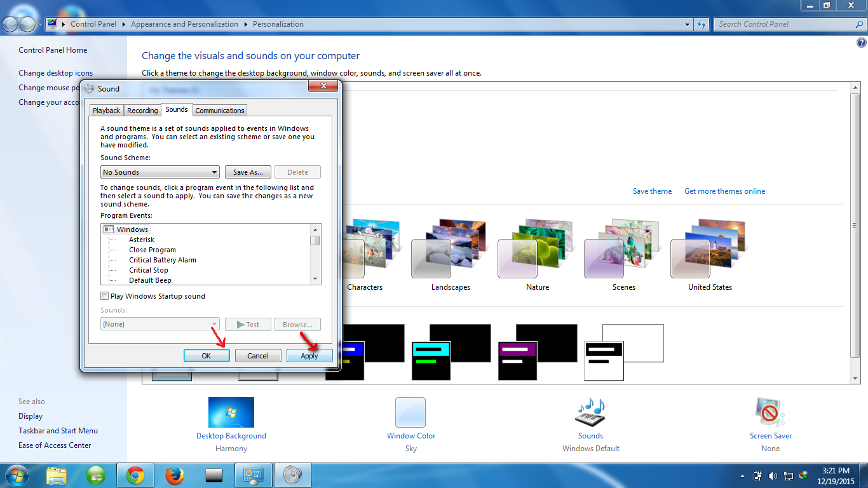Click the refresh button beside the address bar
This screenshot has width=868, height=488.
point(702,24)
